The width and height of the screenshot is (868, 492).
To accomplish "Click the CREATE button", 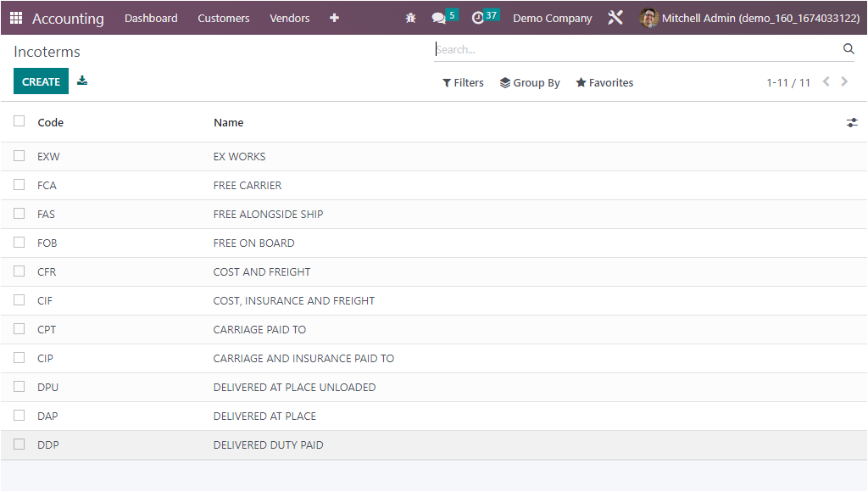I will point(41,81).
